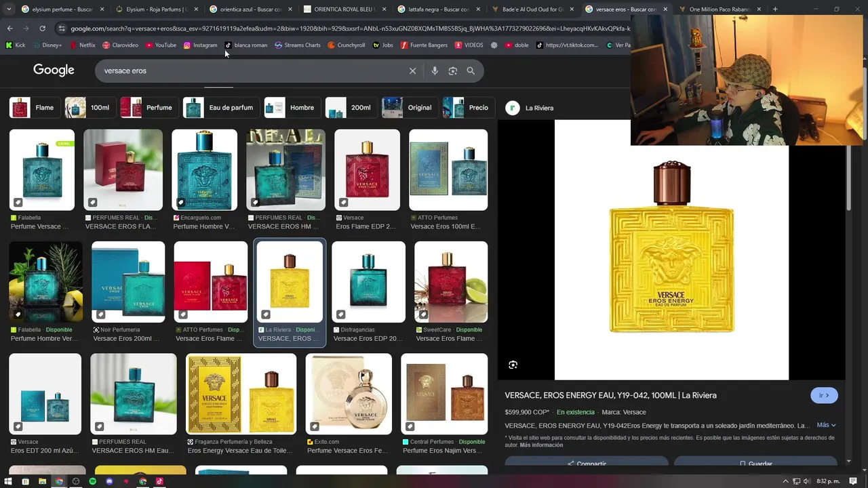
Task: Open TikTok app in the taskbar
Action: 159,481
